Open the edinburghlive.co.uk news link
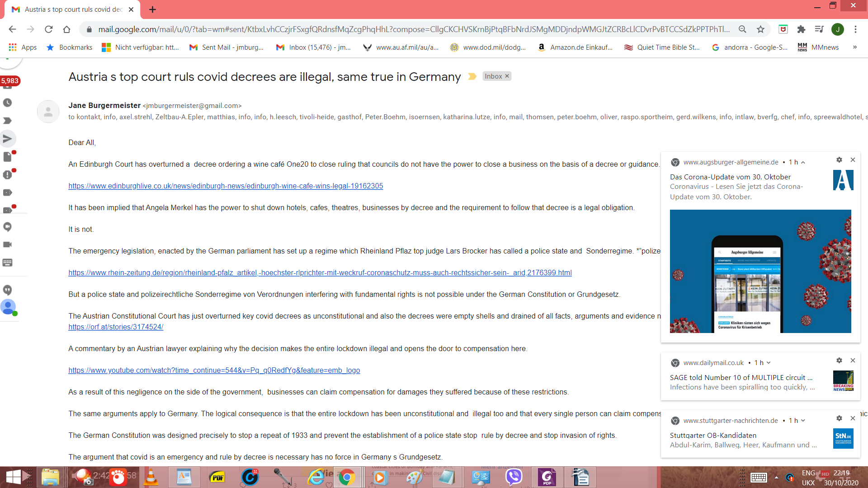Screen dimensions: 868x488 point(226,186)
